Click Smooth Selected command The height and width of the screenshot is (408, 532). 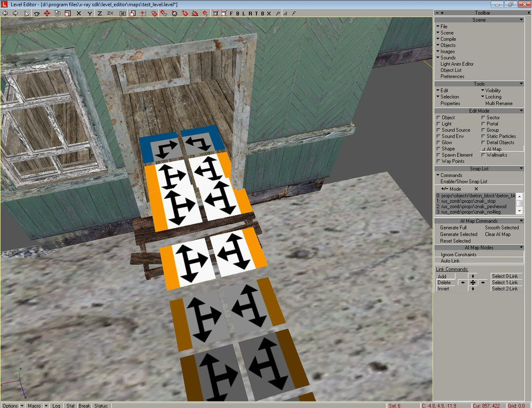point(501,227)
